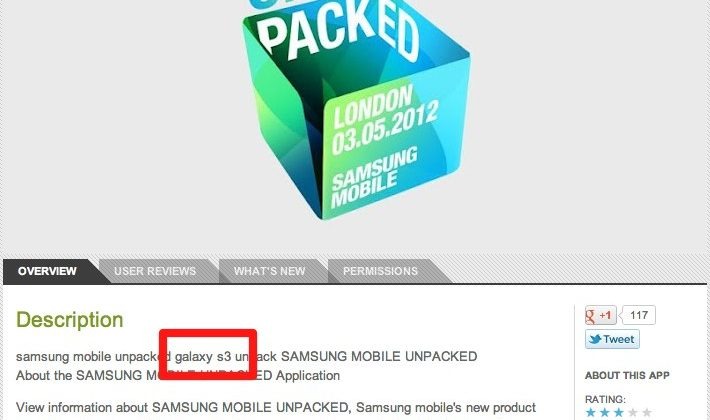Click the ABOUT THIS APP heading
The width and height of the screenshot is (710, 420).
click(627, 376)
